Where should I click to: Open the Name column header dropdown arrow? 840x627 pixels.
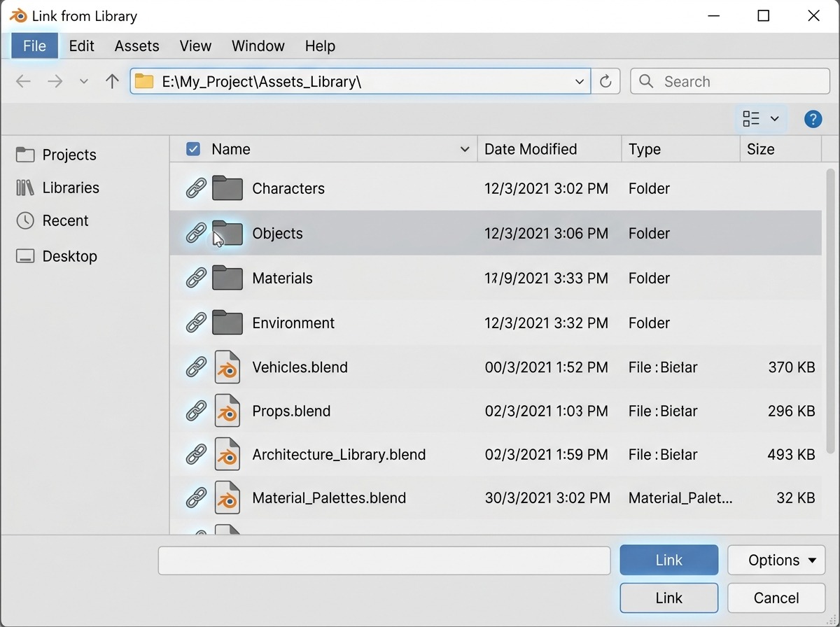(465, 150)
